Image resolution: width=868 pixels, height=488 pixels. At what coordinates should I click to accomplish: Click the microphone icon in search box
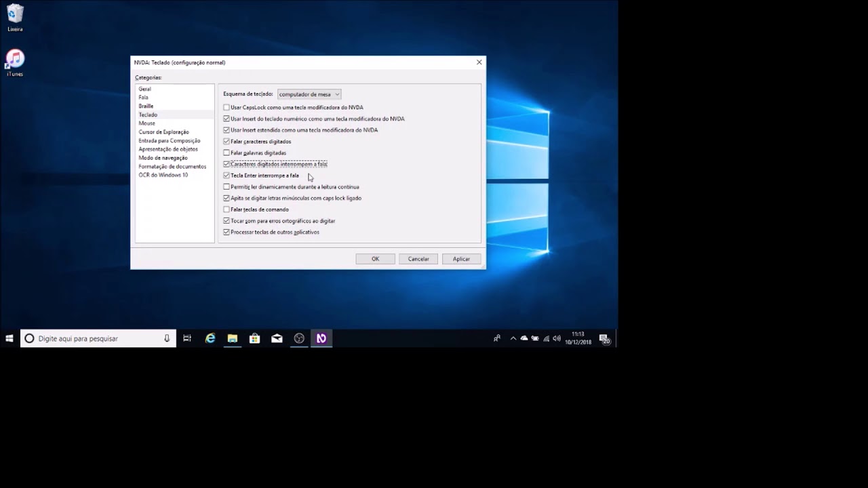[167, 338]
